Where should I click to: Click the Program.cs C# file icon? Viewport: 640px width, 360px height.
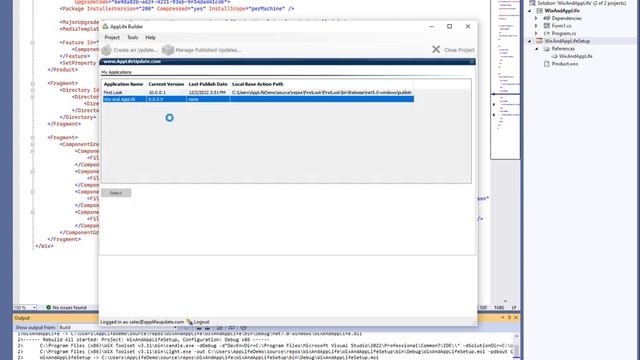tap(547, 33)
